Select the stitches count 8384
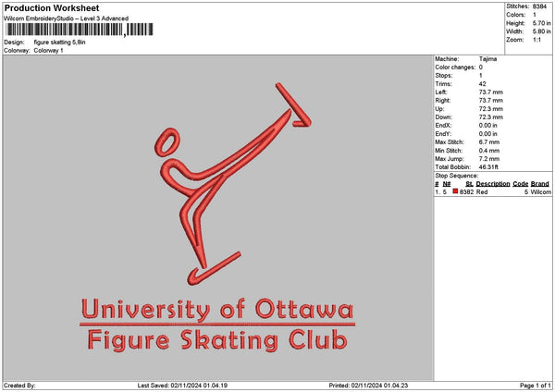This screenshot has height=392, width=555. [x=540, y=6]
